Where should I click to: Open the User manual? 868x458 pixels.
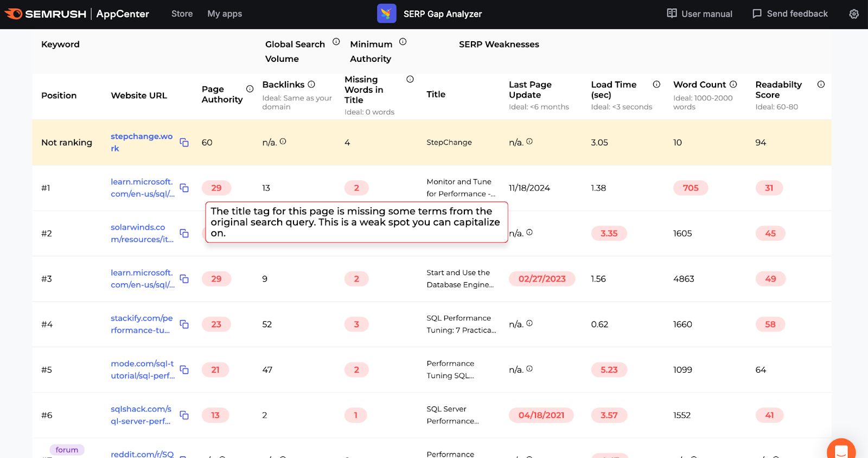click(699, 14)
